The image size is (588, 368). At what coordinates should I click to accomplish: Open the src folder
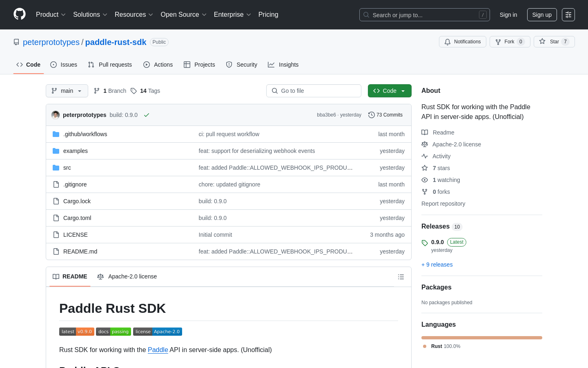point(67,168)
